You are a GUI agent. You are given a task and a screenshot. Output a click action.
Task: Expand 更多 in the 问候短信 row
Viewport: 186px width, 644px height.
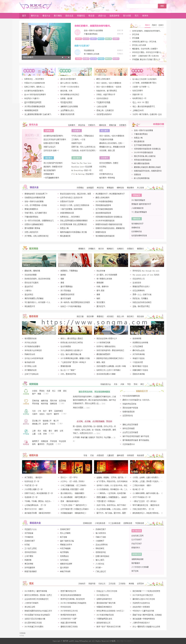click(x=62, y=404)
